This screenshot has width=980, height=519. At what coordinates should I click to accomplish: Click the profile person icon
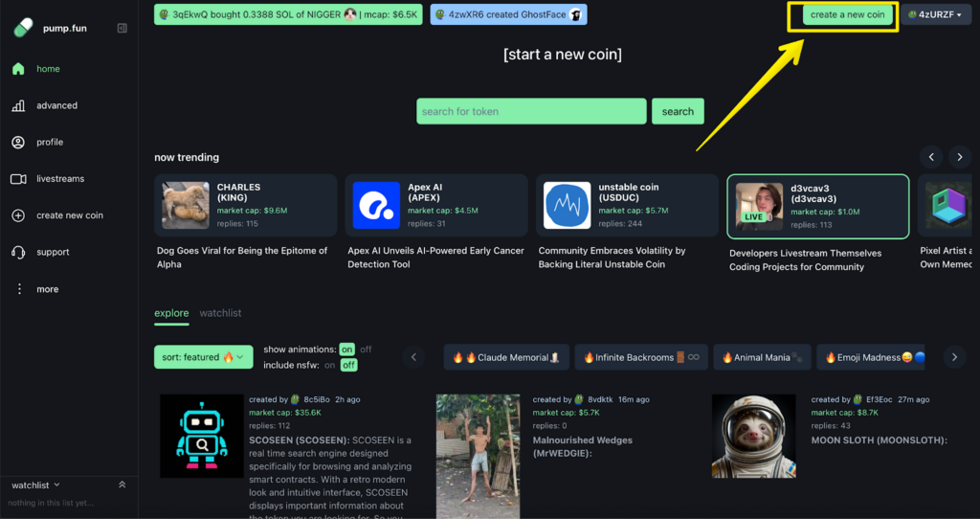18,142
